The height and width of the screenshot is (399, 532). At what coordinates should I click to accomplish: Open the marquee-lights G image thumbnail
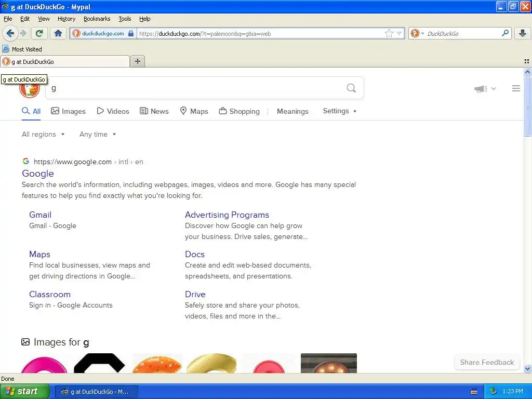(x=329, y=363)
